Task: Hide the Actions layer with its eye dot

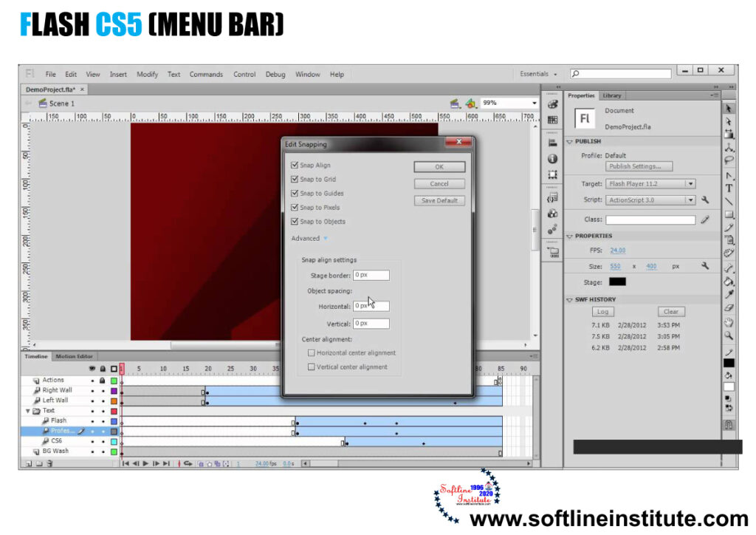Action: (92, 380)
